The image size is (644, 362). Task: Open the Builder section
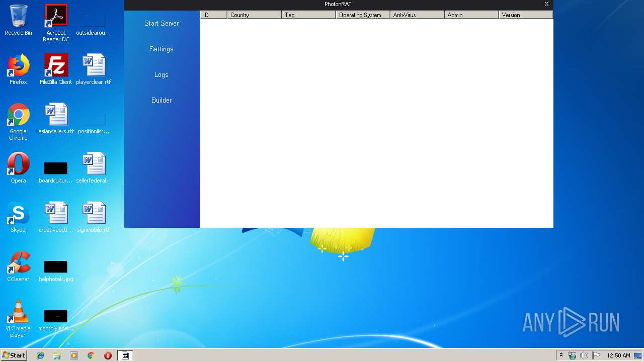coord(162,100)
